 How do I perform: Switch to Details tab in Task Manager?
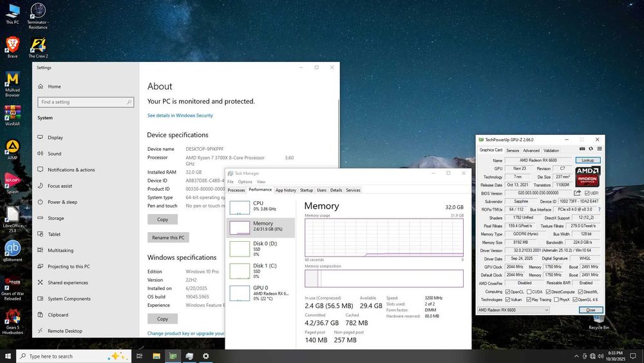(336, 190)
